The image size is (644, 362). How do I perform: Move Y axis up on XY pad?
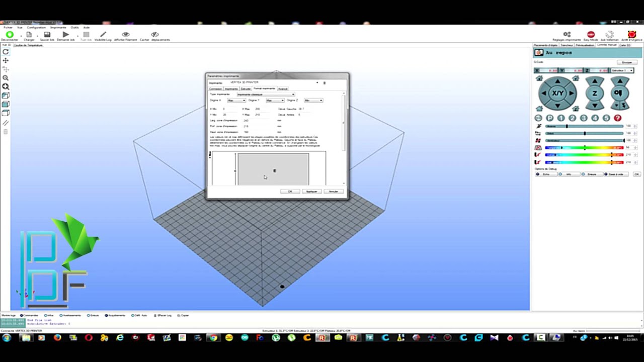(557, 81)
